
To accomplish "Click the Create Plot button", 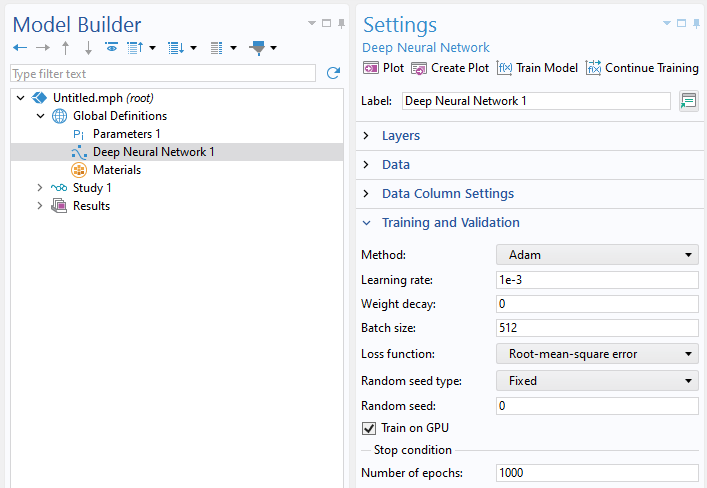I will point(450,68).
